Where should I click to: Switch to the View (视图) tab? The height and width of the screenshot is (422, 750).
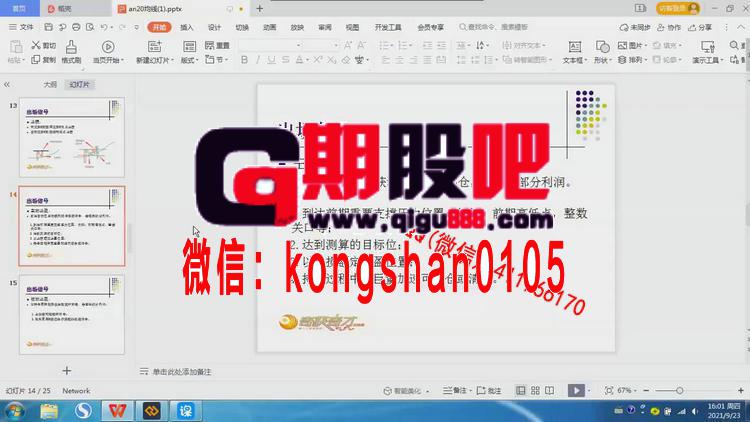pos(353,27)
